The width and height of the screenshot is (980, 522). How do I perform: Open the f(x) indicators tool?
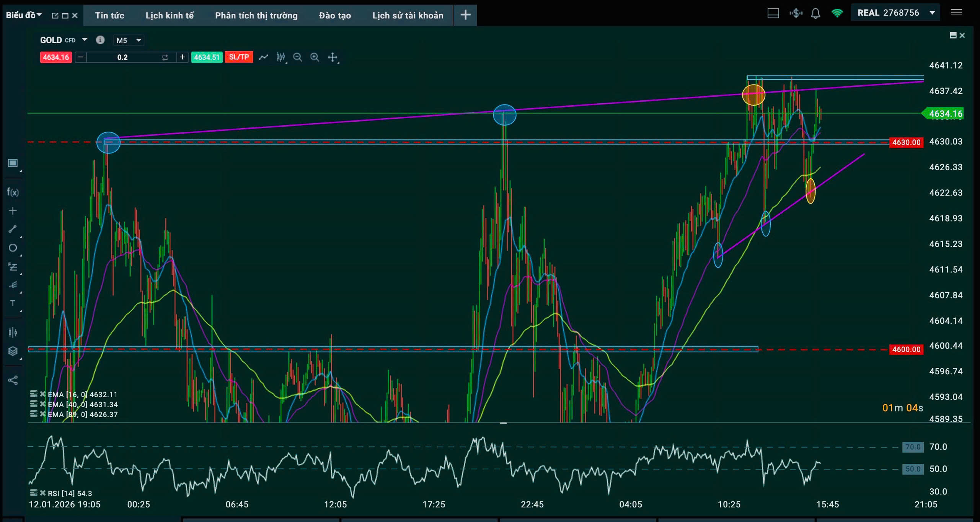click(x=13, y=192)
